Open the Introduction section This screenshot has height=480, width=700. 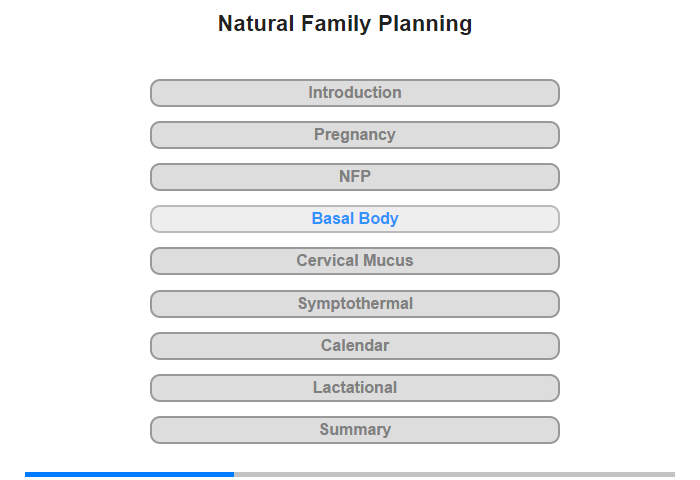[355, 93]
